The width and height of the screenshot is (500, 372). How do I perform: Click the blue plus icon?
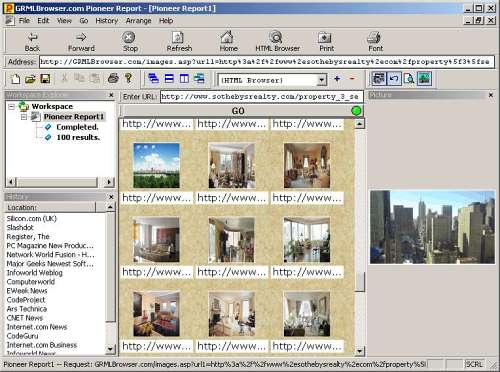[x=337, y=79]
